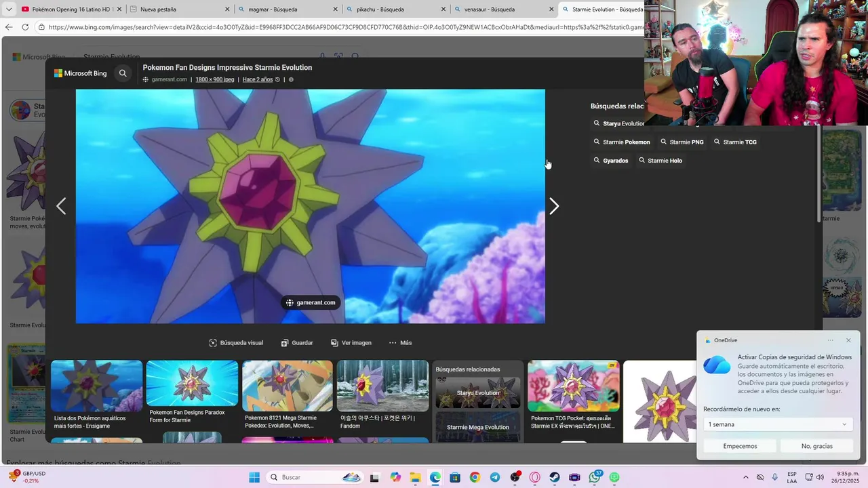Select the 'Gyarados' related search chip

click(611, 161)
